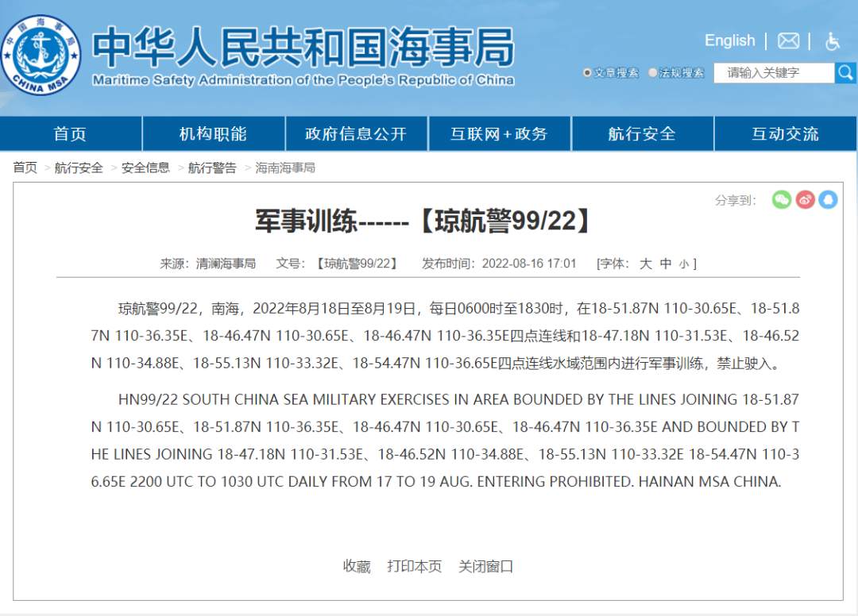The image size is (858, 616).
Task: Select the 文章搜索 radio option
Action: coord(587,73)
